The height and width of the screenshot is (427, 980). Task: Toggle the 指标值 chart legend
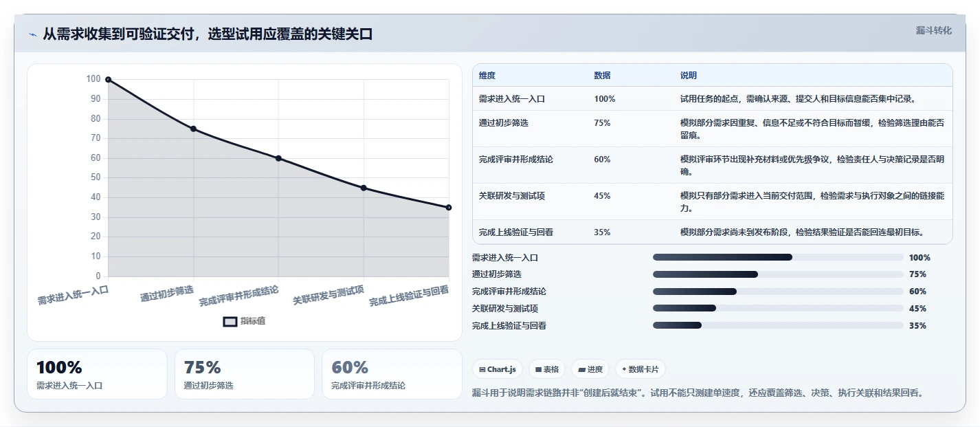[x=245, y=321]
